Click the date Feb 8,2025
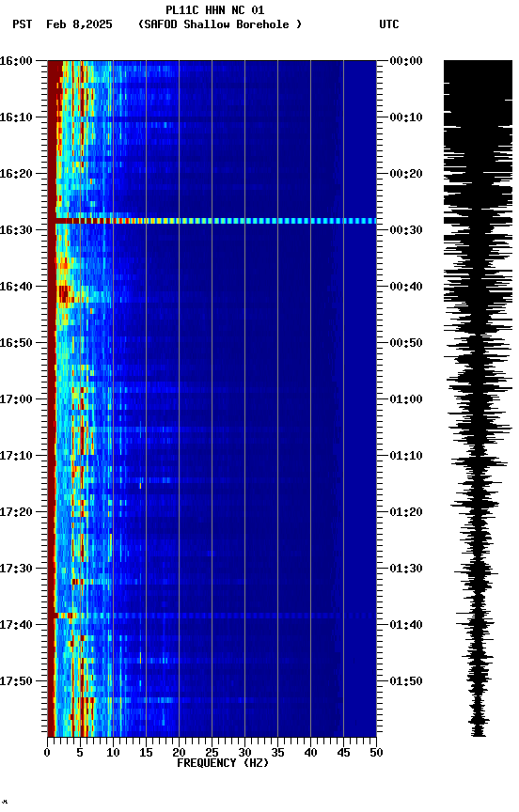This screenshot has width=519, height=812. 79,24
